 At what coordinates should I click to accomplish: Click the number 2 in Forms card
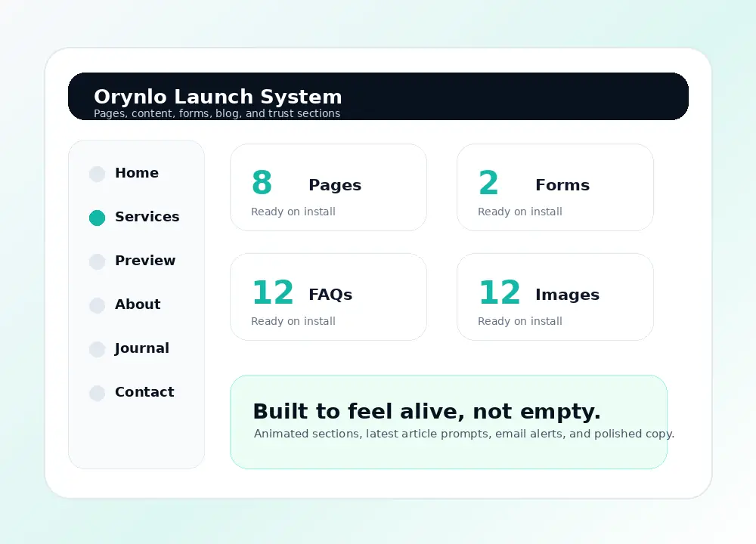[488, 183]
